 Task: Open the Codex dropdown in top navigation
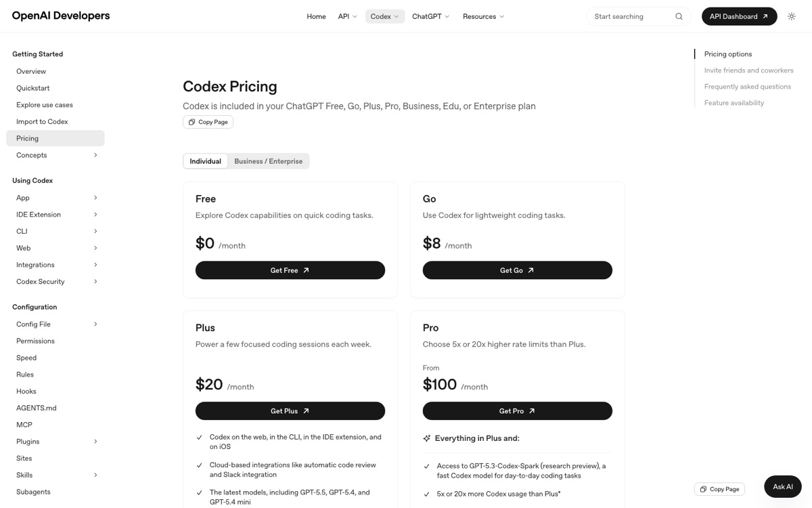tap(385, 16)
